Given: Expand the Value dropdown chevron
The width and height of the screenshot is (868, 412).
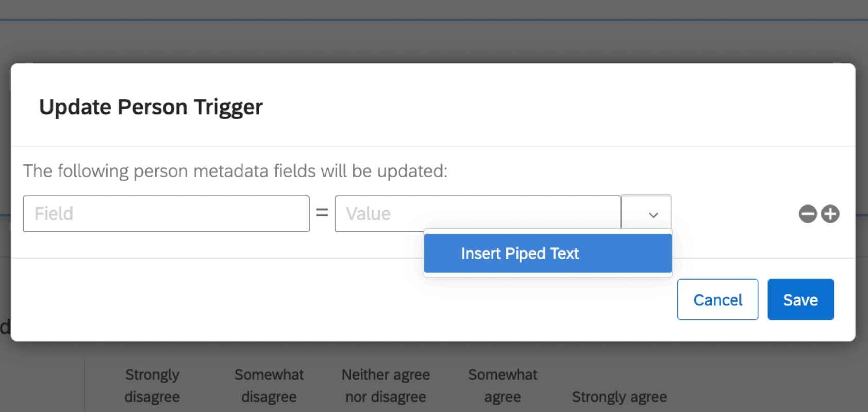Looking at the screenshot, I should tap(653, 214).
